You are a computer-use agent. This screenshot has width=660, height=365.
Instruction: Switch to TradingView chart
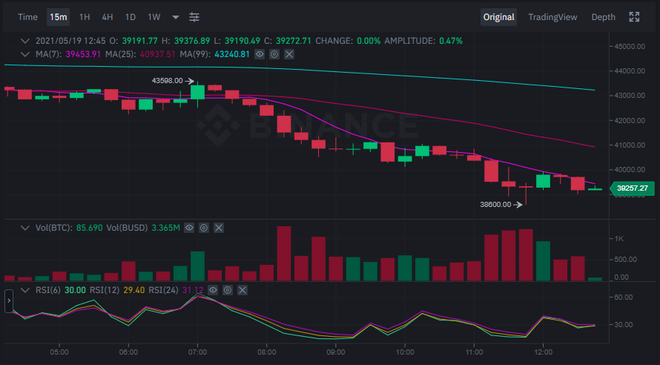point(553,17)
